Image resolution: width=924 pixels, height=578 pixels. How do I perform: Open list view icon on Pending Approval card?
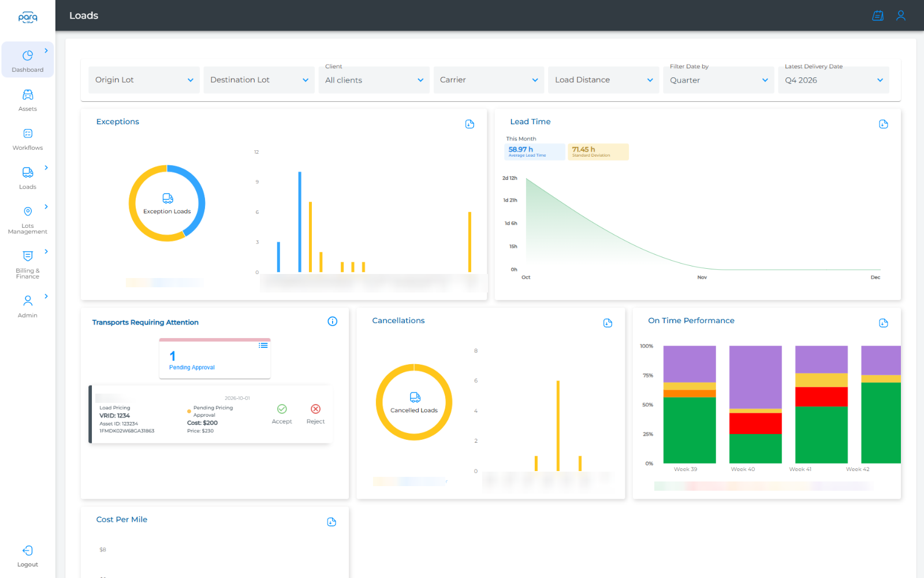263,345
